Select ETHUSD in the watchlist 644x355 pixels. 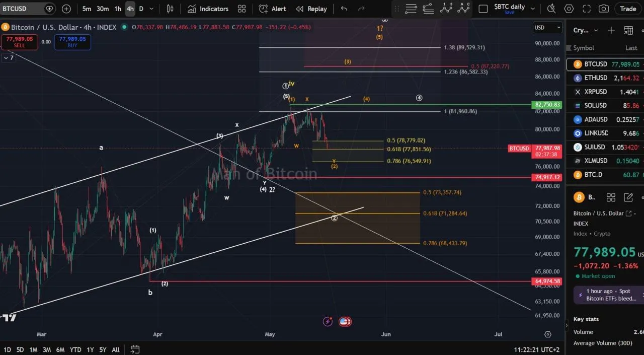605,78
